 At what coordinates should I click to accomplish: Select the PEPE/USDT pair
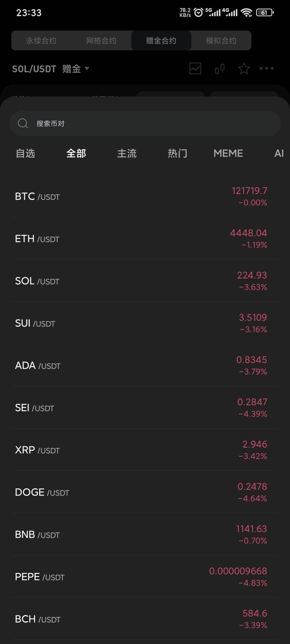click(x=145, y=577)
